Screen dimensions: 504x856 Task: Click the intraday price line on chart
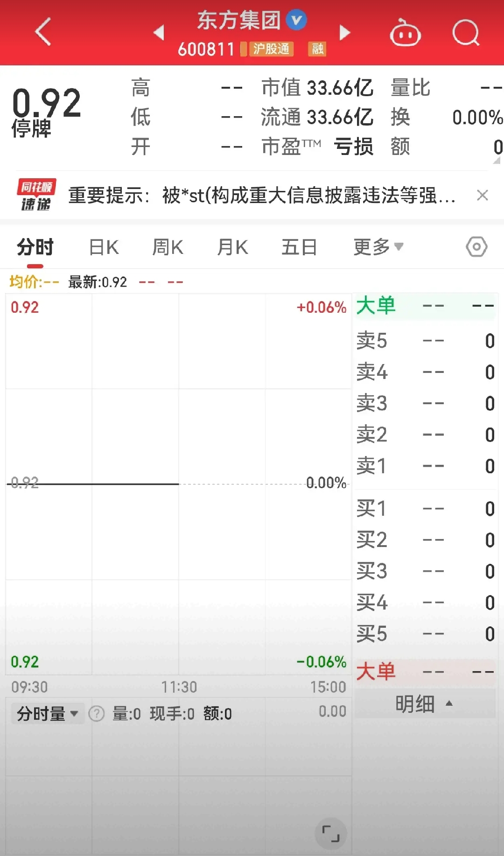pyautogui.click(x=93, y=484)
